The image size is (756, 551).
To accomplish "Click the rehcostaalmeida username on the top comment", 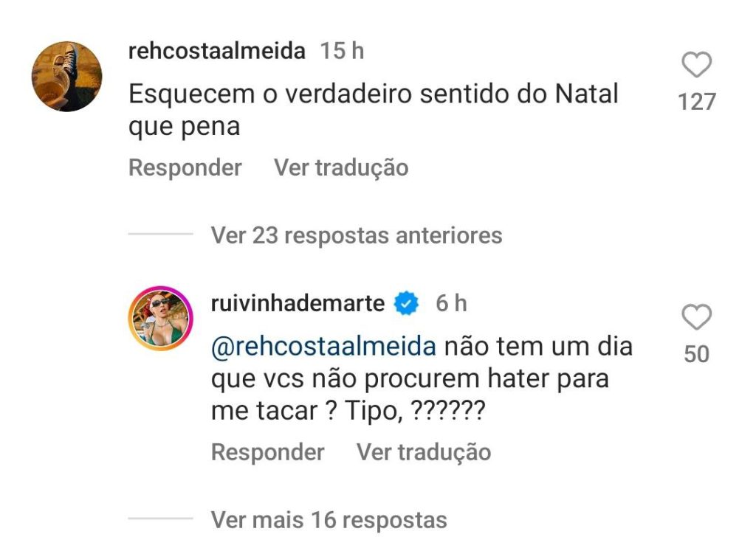I will (x=216, y=51).
